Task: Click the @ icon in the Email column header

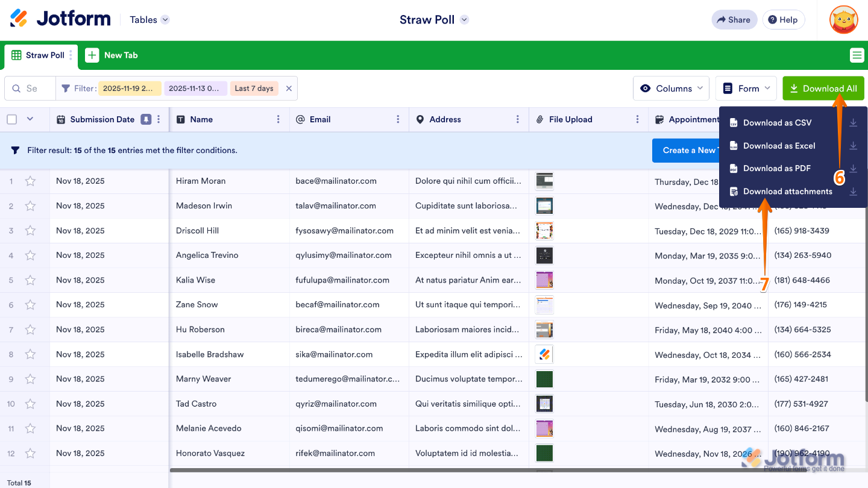Action: (x=300, y=119)
